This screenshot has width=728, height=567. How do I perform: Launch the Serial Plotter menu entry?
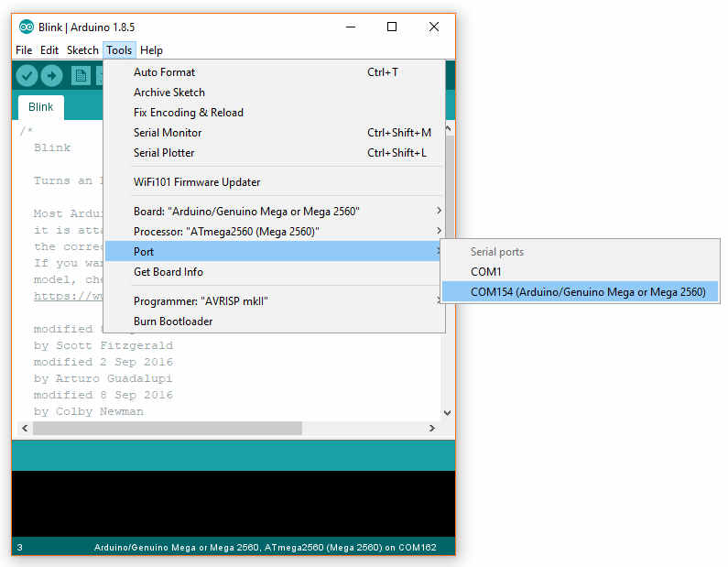click(164, 153)
